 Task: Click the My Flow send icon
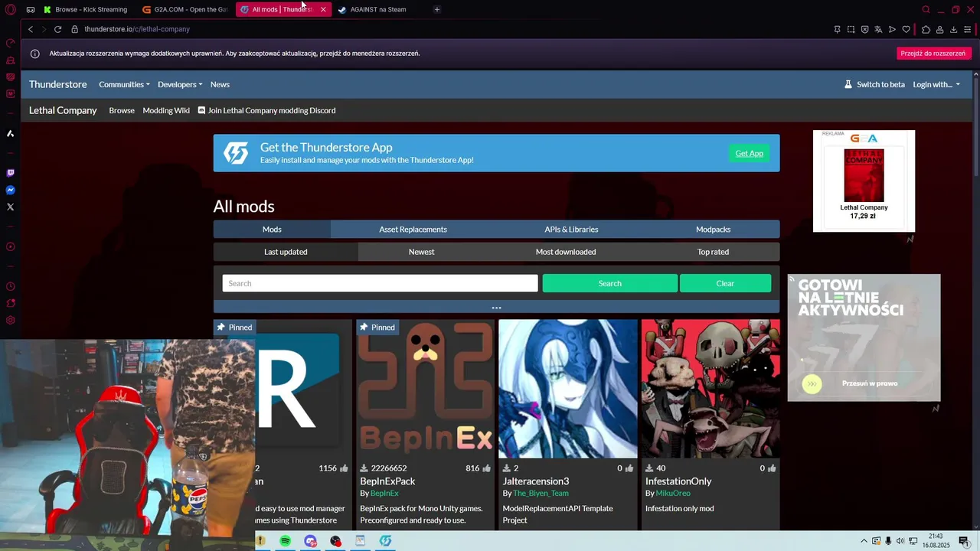(892, 29)
